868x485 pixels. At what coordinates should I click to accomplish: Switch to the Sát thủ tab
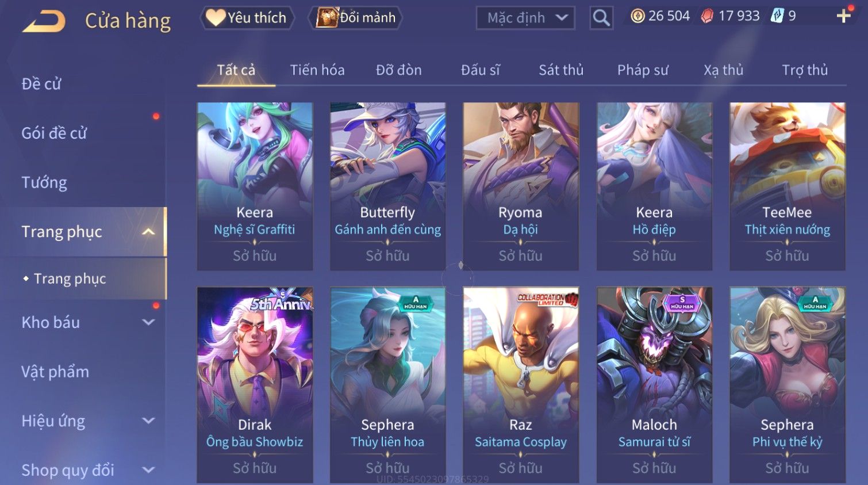point(561,70)
